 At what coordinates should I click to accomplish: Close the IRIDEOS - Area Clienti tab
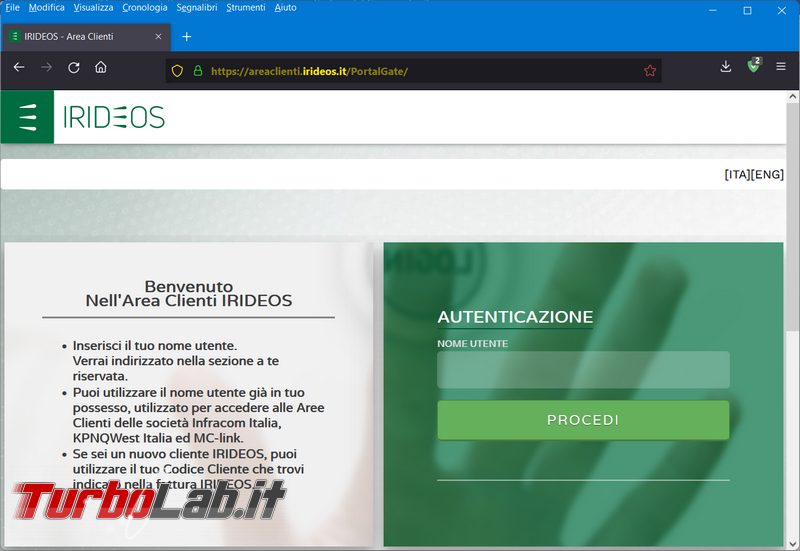tap(158, 37)
